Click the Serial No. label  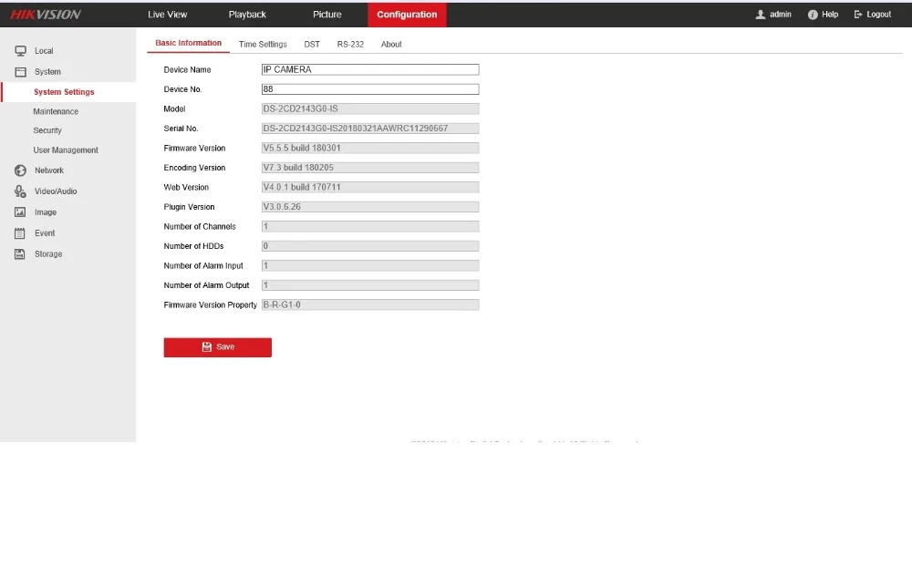pos(181,129)
